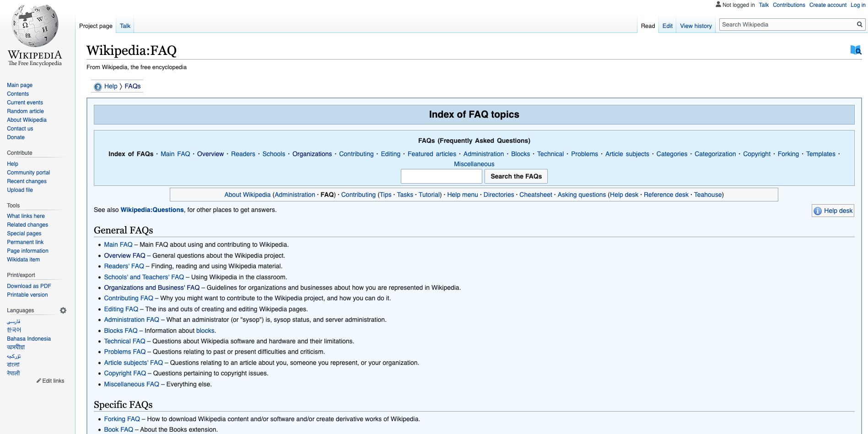Click Article subjects' FAQ entry
This screenshot has width=868, height=434.
pyautogui.click(x=133, y=363)
